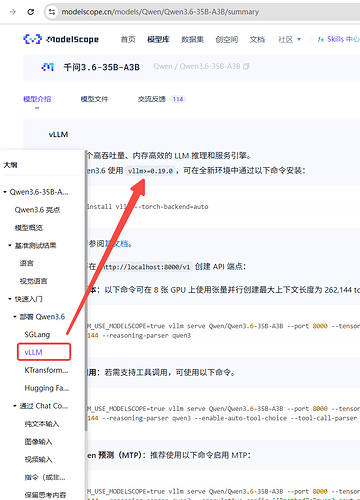
Task: Click the --torch-backend=auto install command
Action: tap(147, 207)
